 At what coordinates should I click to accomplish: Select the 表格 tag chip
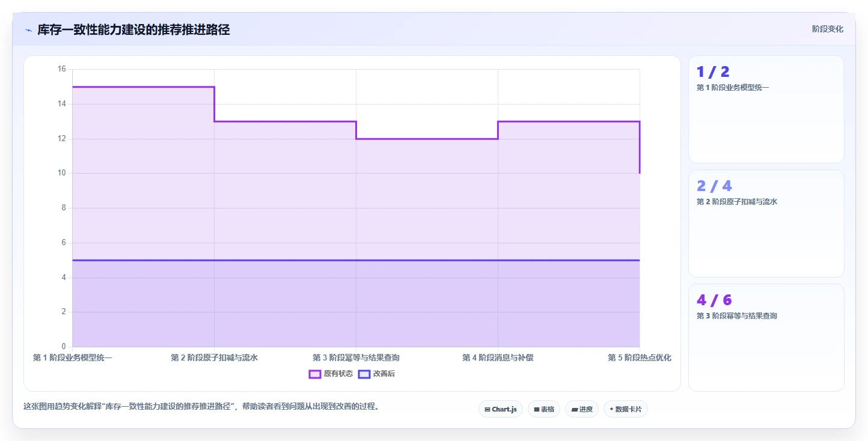[544, 409]
